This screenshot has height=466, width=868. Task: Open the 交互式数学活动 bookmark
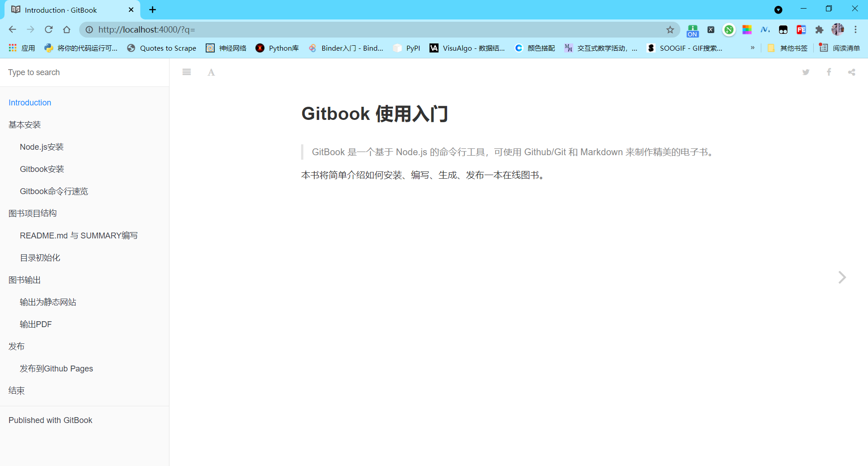(x=601, y=48)
